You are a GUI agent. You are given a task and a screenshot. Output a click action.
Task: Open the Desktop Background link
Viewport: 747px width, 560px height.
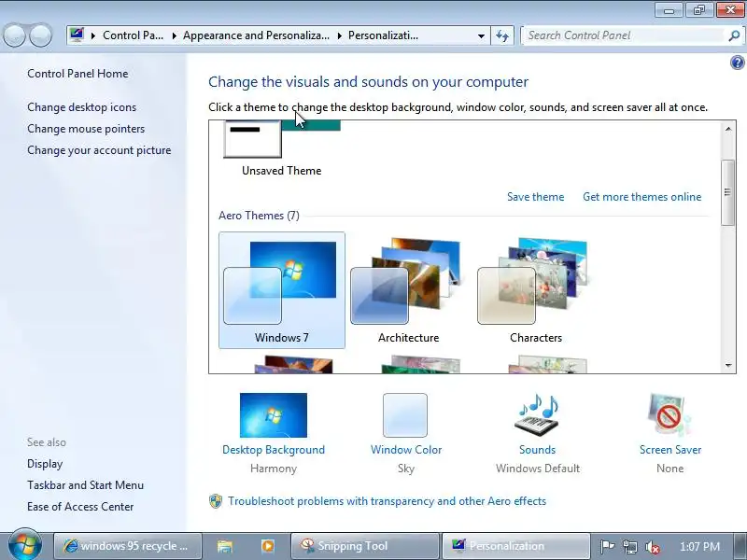point(274,450)
